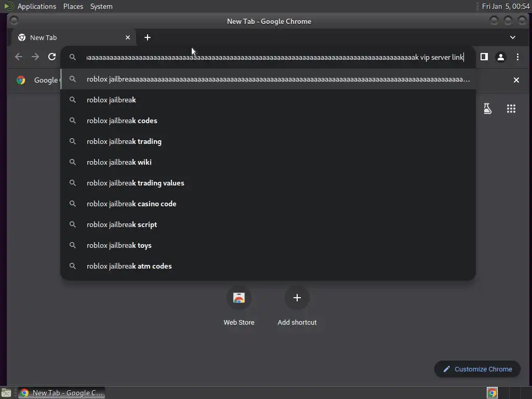Open the Chrome profile avatar icon
Screen dimensions: 532x399
pyautogui.click(x=501, y=57)
